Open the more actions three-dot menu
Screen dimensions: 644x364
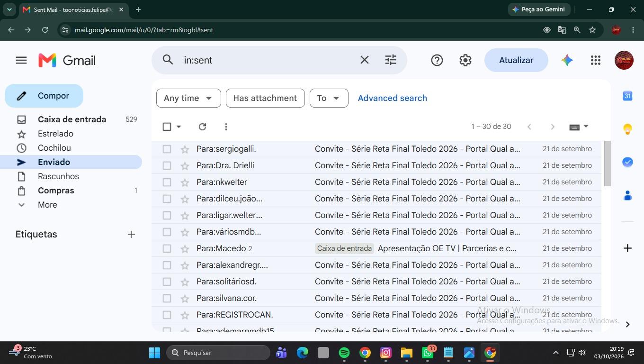pos(226,127)
